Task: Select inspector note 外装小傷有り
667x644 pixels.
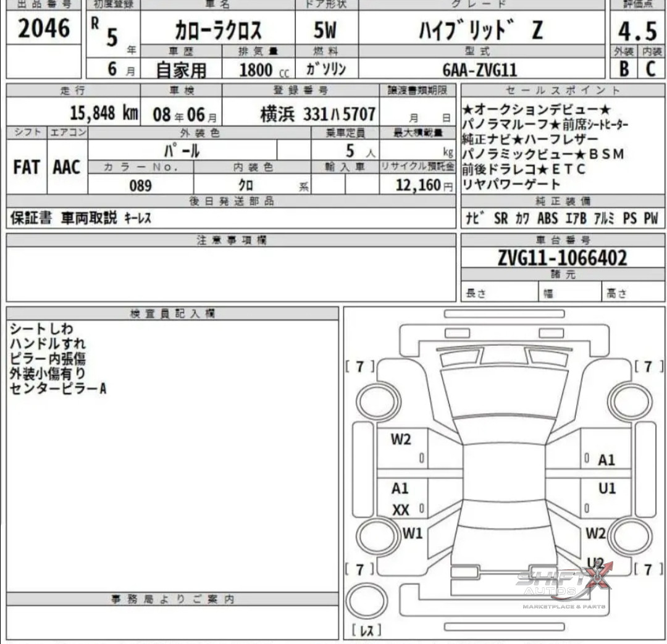Action: [x=47, y=374]
